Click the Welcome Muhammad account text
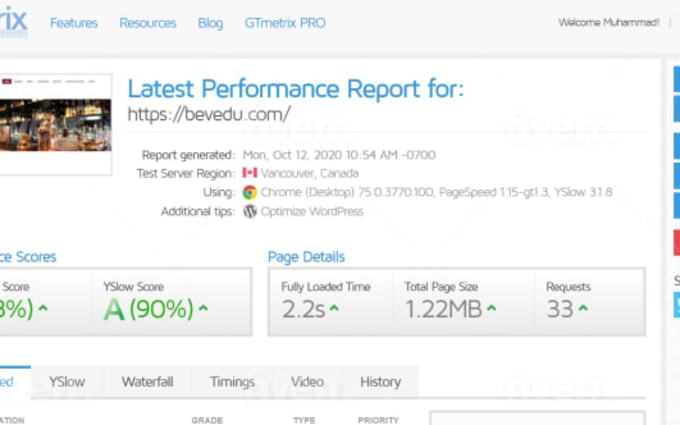Viewport: 680px width, 425px height. [x=608, y=22]
